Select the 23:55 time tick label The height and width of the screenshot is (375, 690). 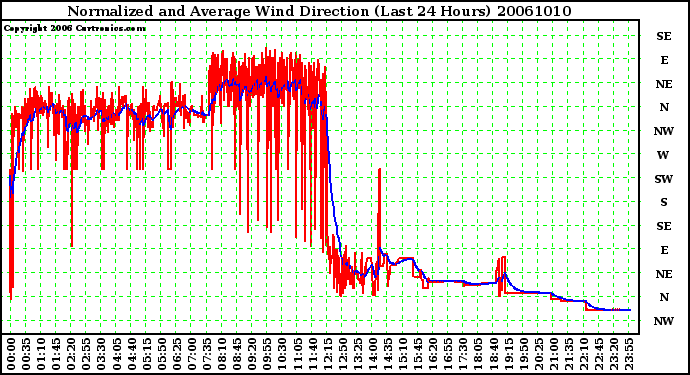[629, 354]
